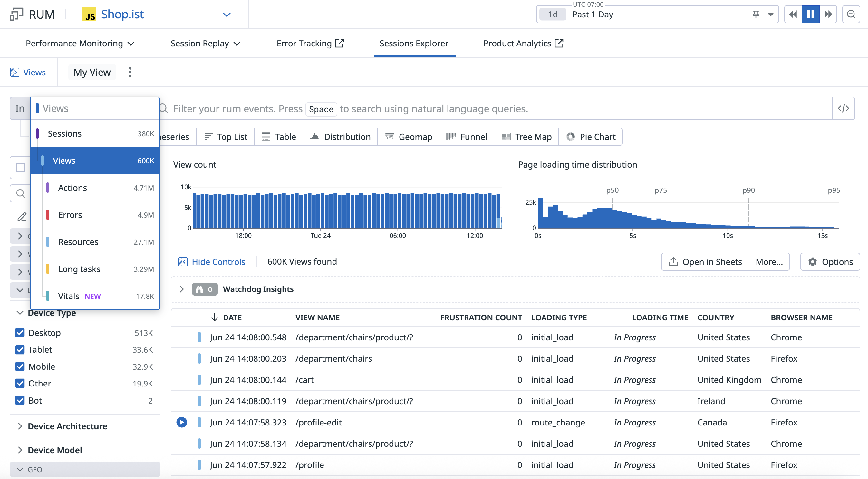The height and width of the screenshot is (479, 868).
Task: Click the FRUSTRATION COUNT column header
Action: pos(481,318)
